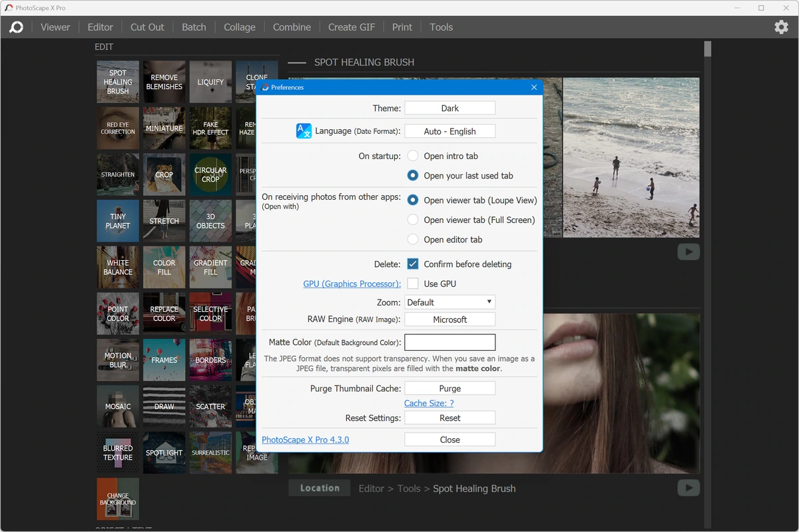Choose Open viewer tab (Loupe View)
This screenshot has height=532, width=799.
tap(413, 200)
